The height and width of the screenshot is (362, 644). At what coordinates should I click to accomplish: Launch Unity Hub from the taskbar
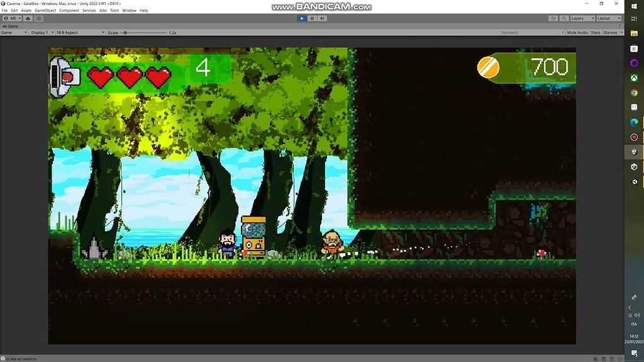[x=634, y=167]
